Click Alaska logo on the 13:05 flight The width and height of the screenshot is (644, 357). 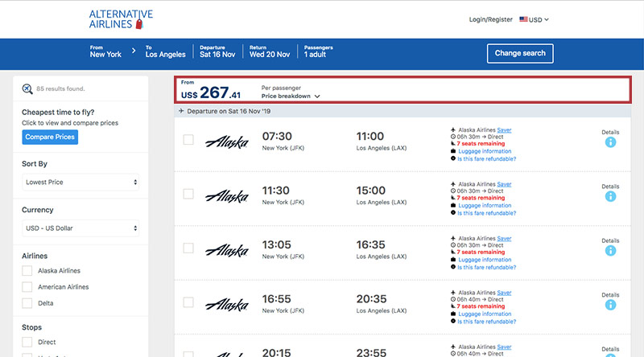(x=227, y=250)
